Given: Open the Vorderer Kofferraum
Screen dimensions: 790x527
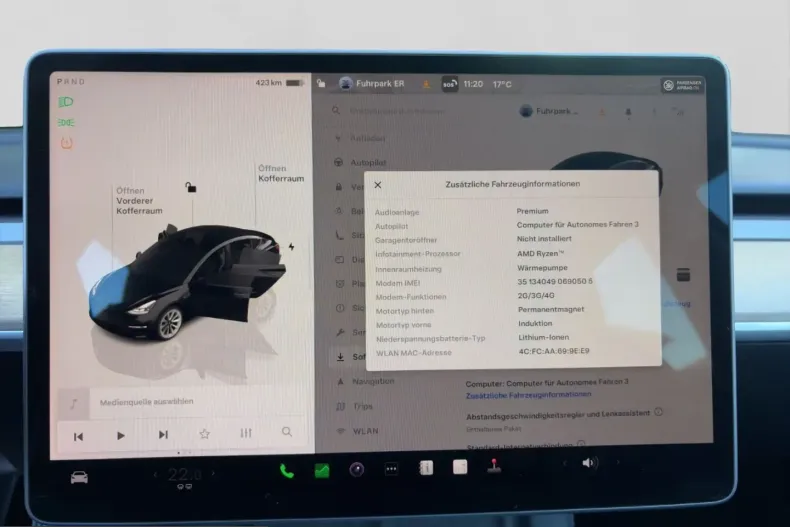Looking at the screenshot, I should click(x=139, y=201).
